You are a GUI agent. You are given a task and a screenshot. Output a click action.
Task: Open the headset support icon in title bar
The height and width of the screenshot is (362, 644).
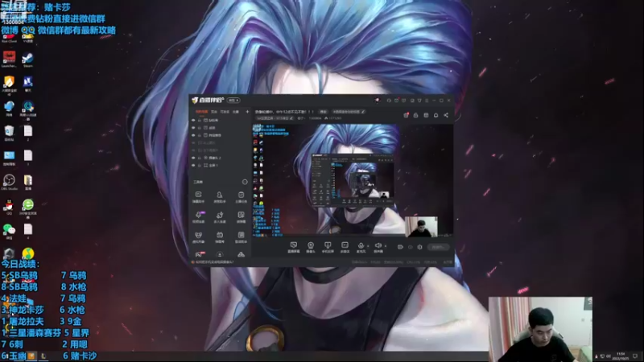(389, 100)
